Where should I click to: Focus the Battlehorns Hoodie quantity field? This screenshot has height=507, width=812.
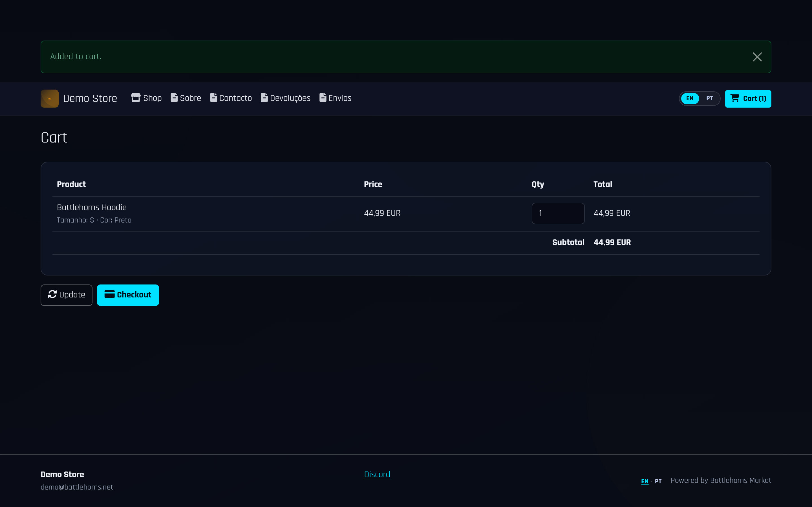coord(558,213)
